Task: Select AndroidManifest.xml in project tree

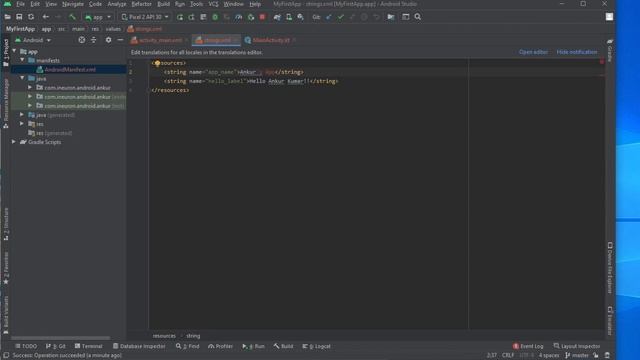Action: 69,69
